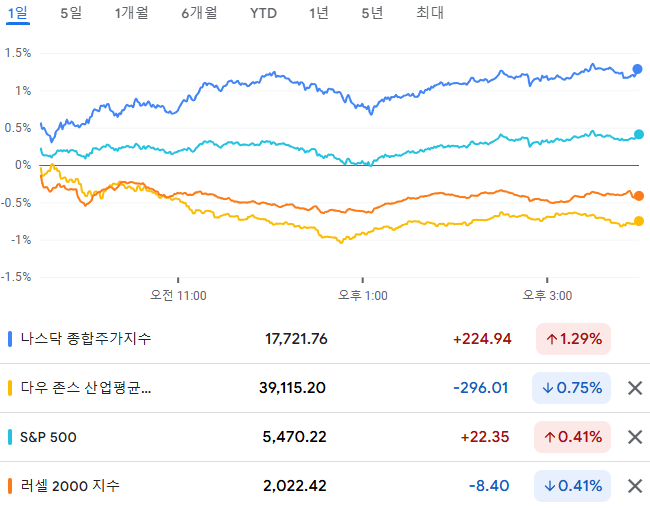The width and height of the screenshot is (650, 508).
Task: Click the blue Nasdaq endpoint dot on chart
Action: pyautogui.click(x=637, y=69)
